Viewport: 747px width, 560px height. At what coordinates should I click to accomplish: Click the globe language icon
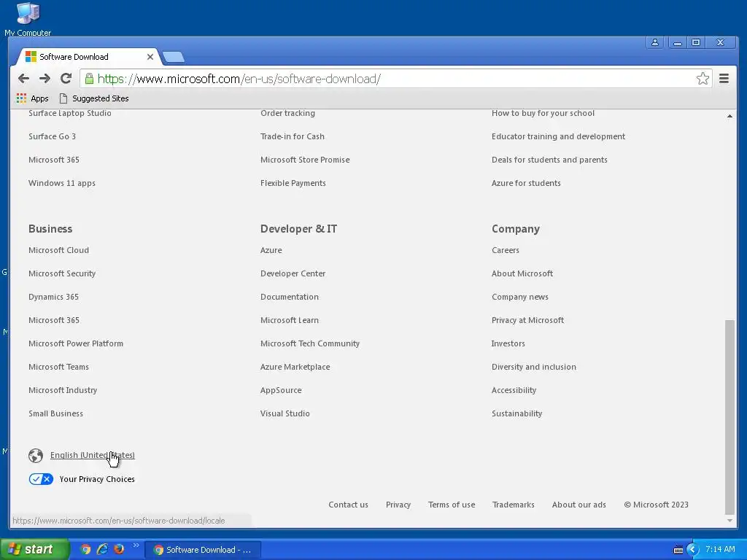pos(36,456)
